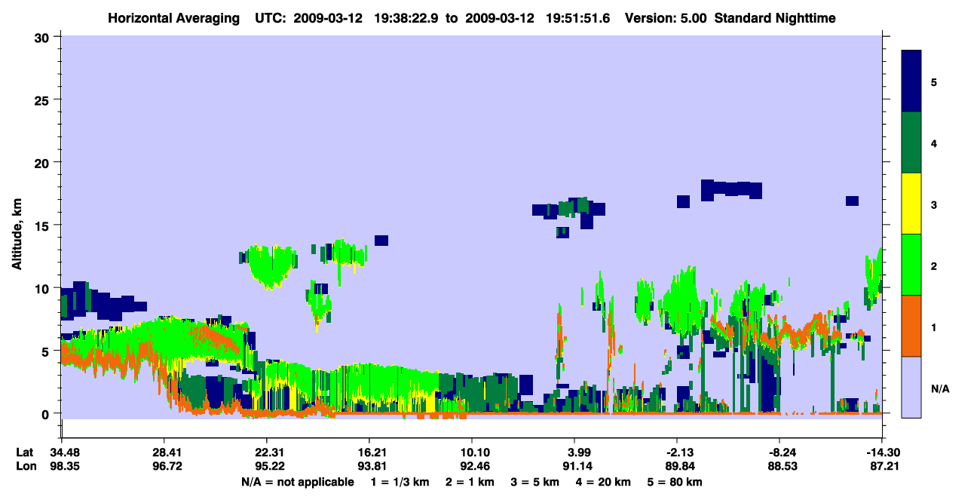
Task: Click the end time '19:51:51.6' in the title
Action: pyautogui.click(x=578, y=17)
